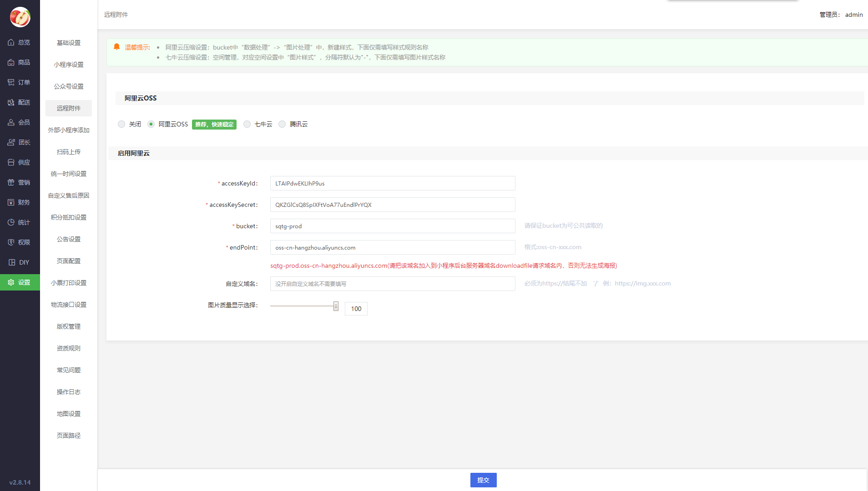Select the 关闭 radio option
This screenshot has width=868, height=491.
(x=121, y=124)
